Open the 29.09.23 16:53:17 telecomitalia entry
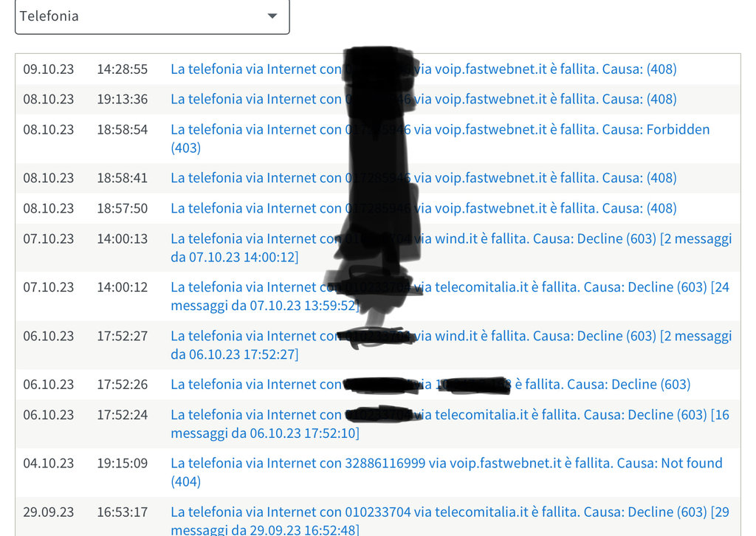Viewport: 756px width, 536px height. click(450, 520)
